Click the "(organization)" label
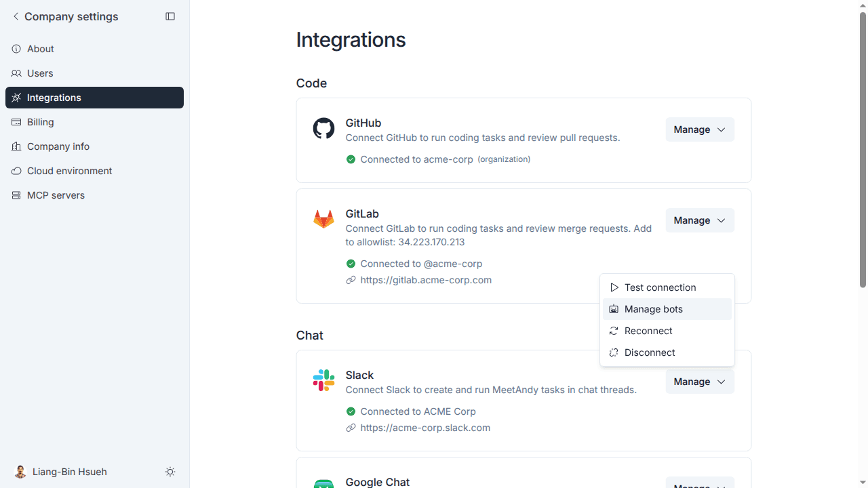Screen dimensions: 868x488 point(504,159)
